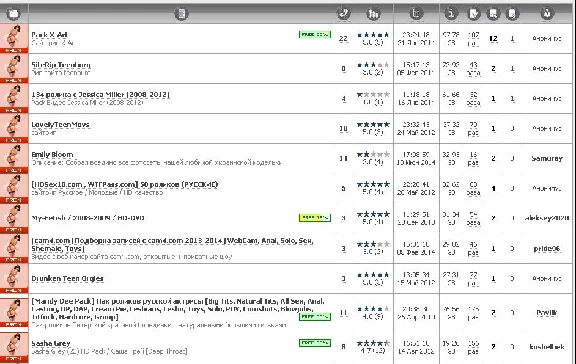576x364 pixels.
Task: Sort by the date added header icon
Action: tap(416, 14)
